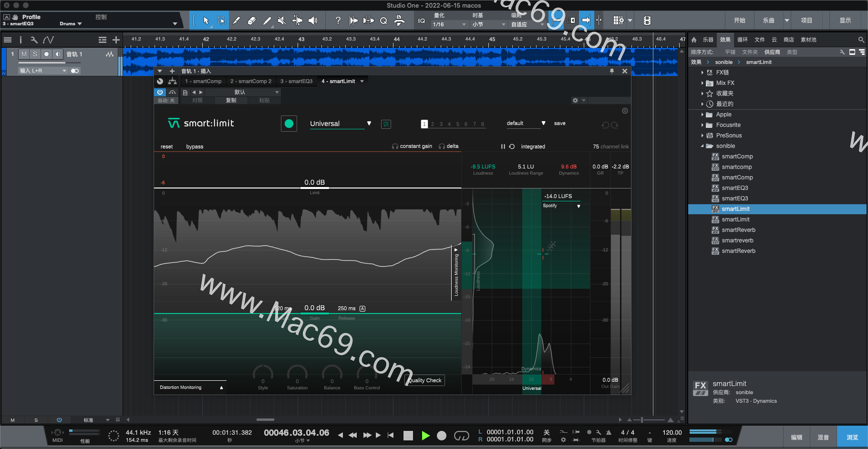Start playback with green play button
Screen dimensions: 868x449
425,435
